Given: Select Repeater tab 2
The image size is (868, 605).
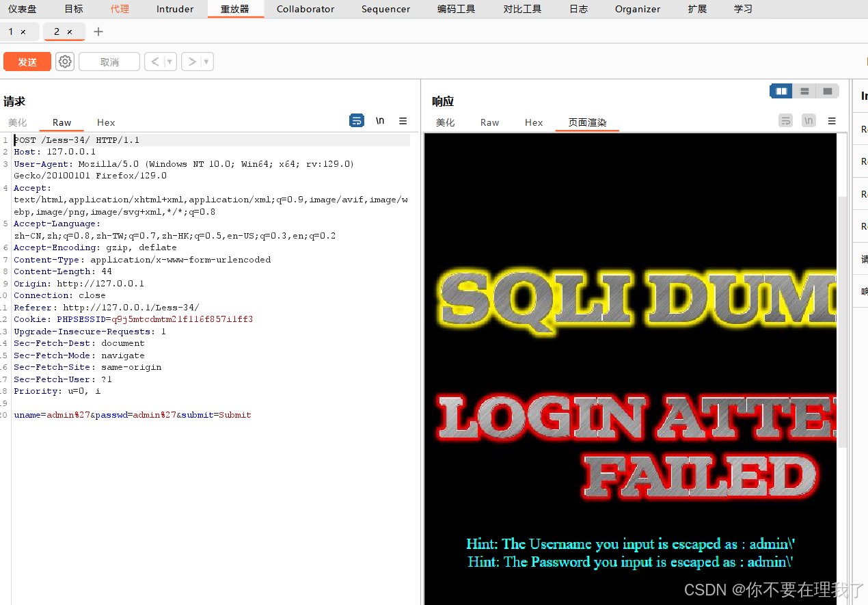Looking at the screenshot, I should pyautogui.click(x=57, y=31).
